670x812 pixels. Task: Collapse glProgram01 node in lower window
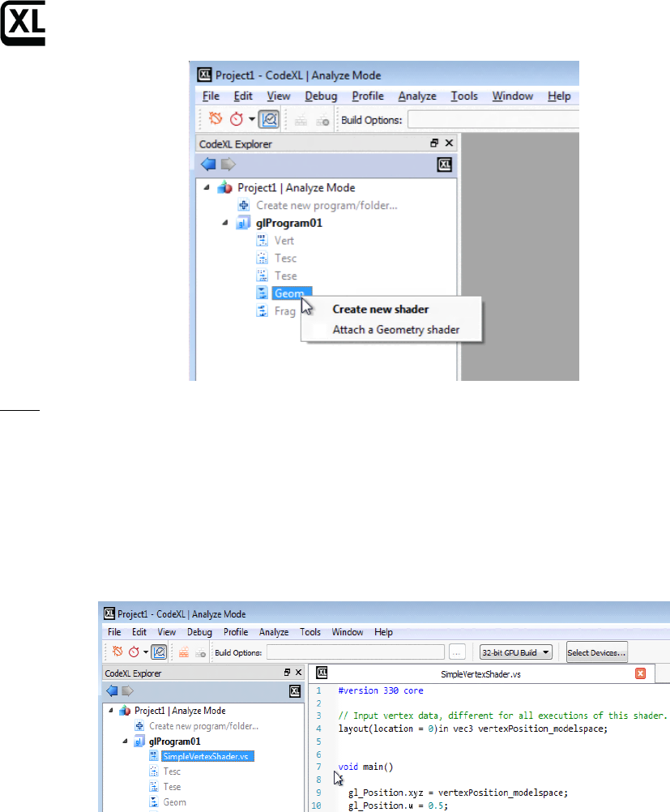tap(125, 741)
